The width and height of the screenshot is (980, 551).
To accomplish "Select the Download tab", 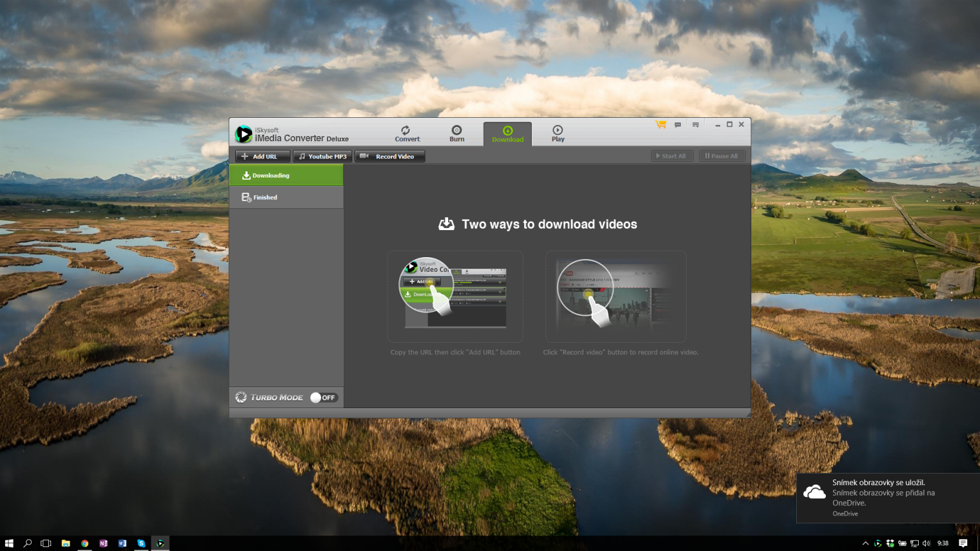I will tap(507, 134).
